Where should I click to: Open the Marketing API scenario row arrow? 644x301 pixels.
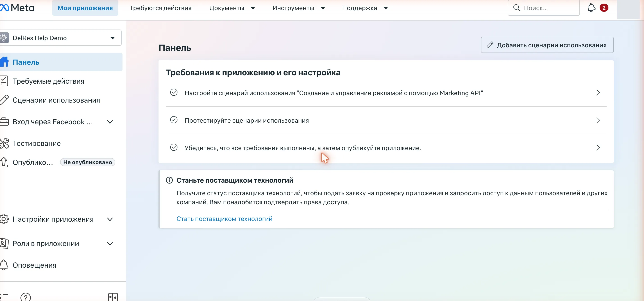tap(598, 93)
